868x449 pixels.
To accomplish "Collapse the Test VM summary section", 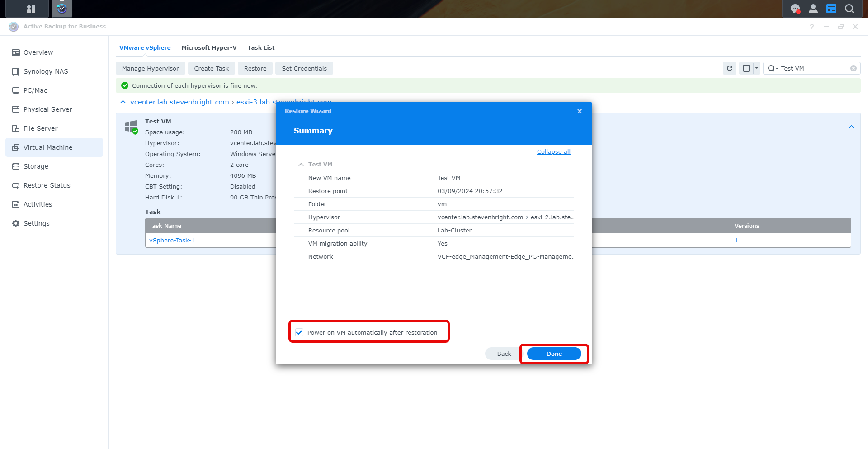I will point(301,165).
